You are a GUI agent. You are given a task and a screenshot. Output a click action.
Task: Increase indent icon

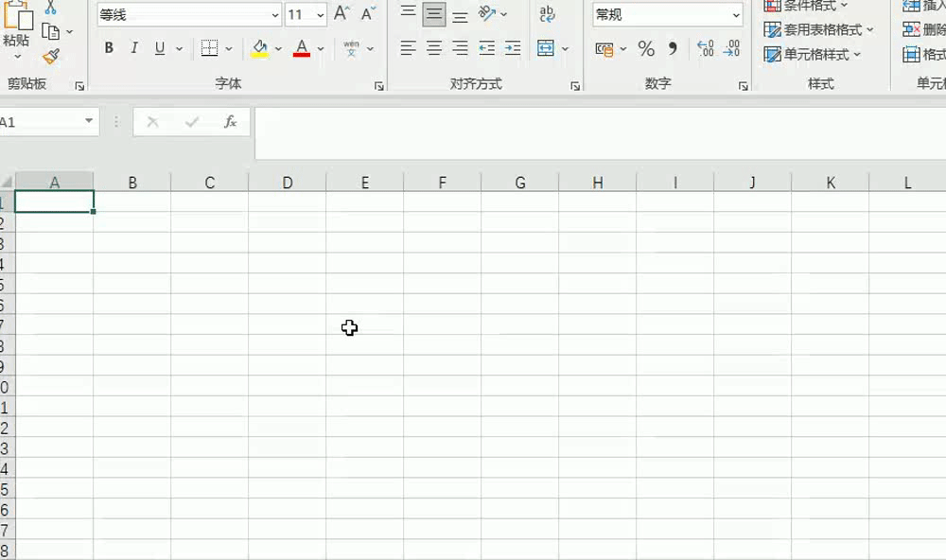(x=513, y=48)
